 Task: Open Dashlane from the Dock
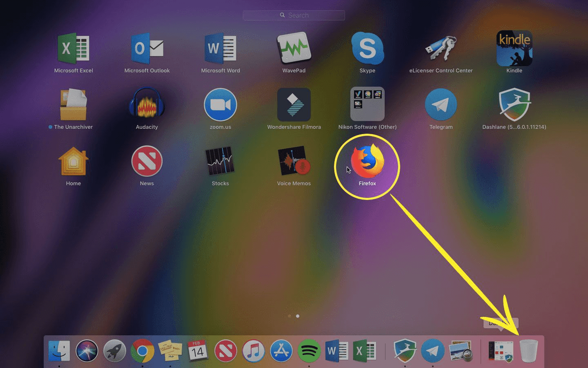click(405, 351)
